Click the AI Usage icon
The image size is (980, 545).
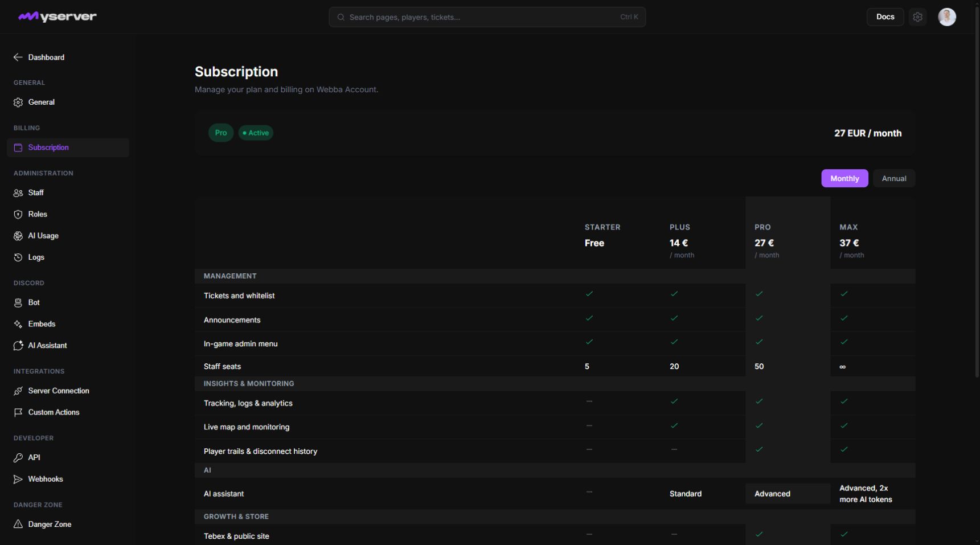[18, 236]
